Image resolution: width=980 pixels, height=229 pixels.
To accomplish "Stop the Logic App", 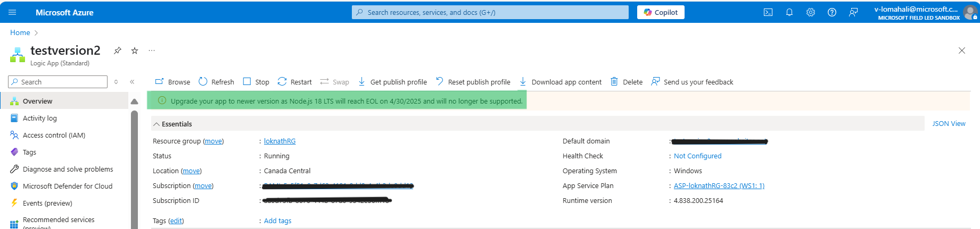I will coord(256,82).
